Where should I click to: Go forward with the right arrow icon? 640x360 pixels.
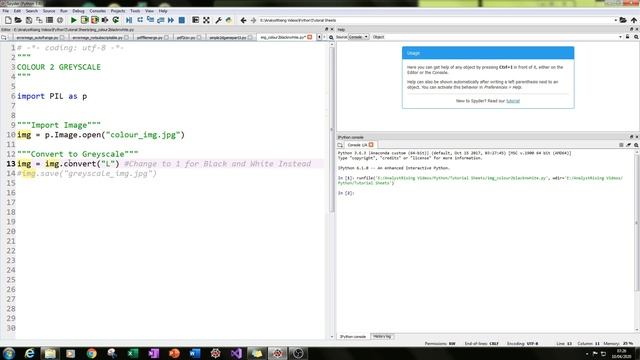pyautogui.click(x=253, y=20)
